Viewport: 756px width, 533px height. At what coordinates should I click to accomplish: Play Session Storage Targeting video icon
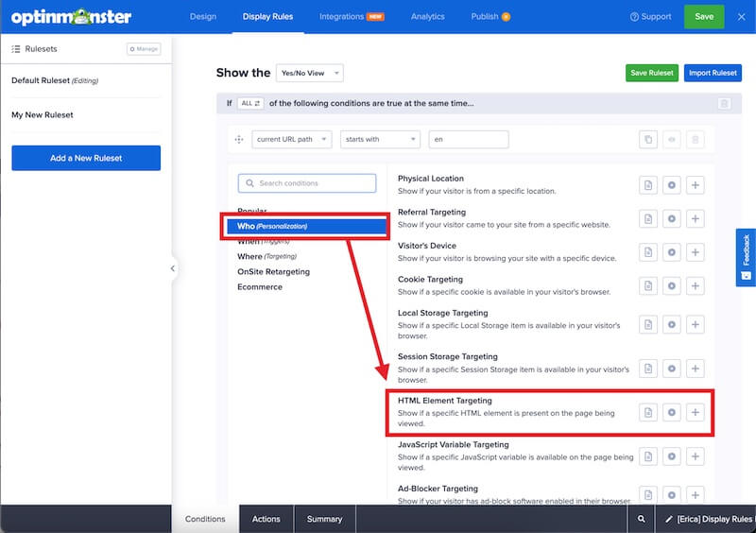tap(672, 369)
